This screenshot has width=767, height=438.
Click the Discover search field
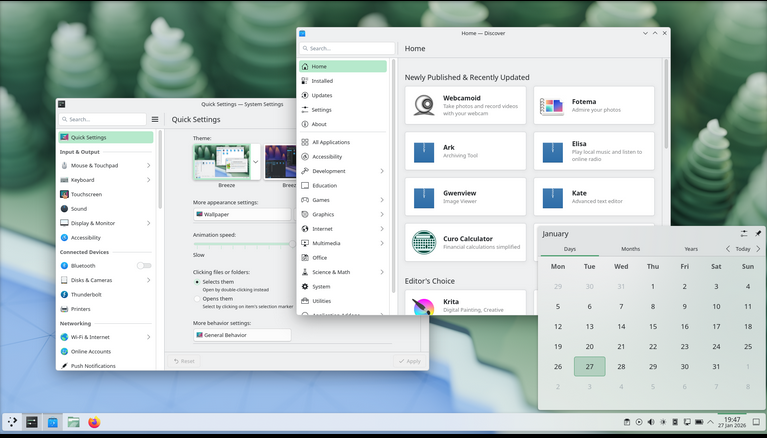(x=347, y=48)
